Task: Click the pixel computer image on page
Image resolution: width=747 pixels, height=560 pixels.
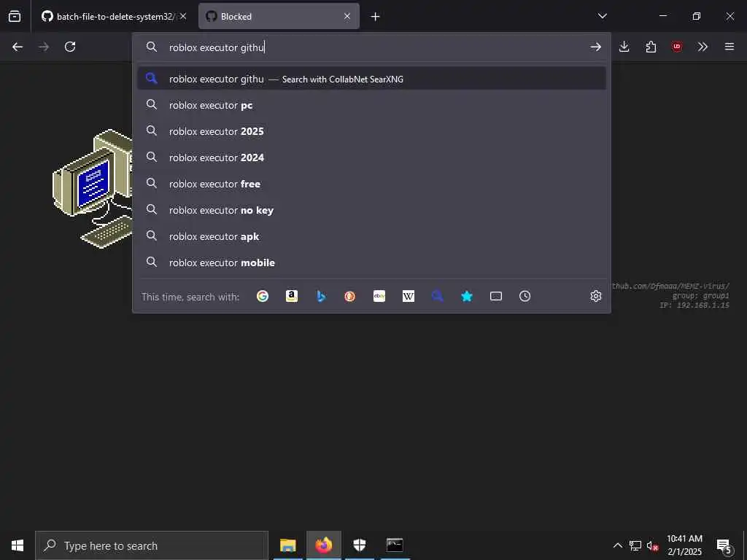Action: tap(93, 189)
